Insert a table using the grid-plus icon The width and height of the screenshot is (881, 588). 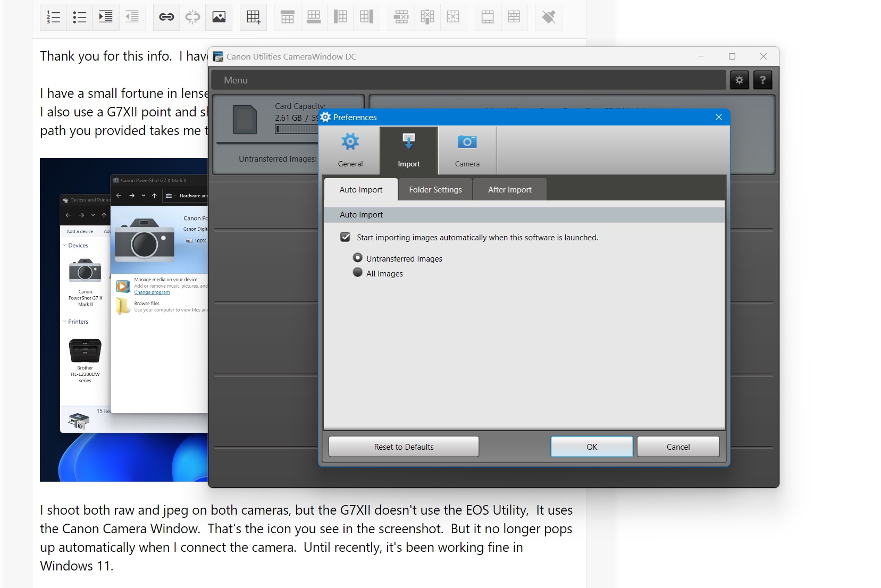(254, 17)
